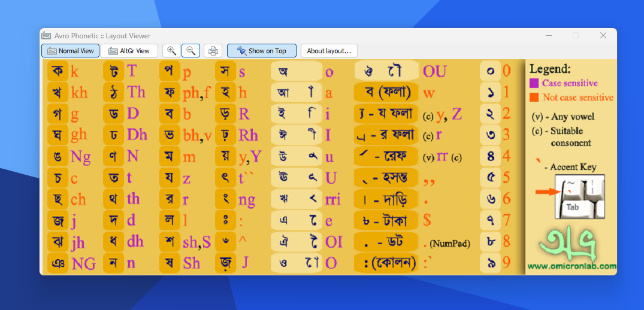Click the orange Not case sensitive swatch
This screenshot has height=310, width=644.
[x=534, y=97]
